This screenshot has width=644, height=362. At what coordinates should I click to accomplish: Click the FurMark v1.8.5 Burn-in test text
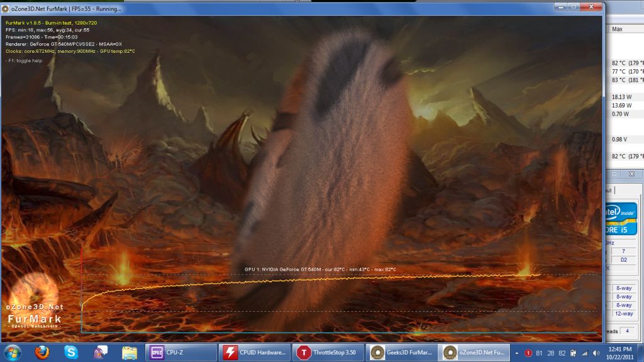click(52, 23)
